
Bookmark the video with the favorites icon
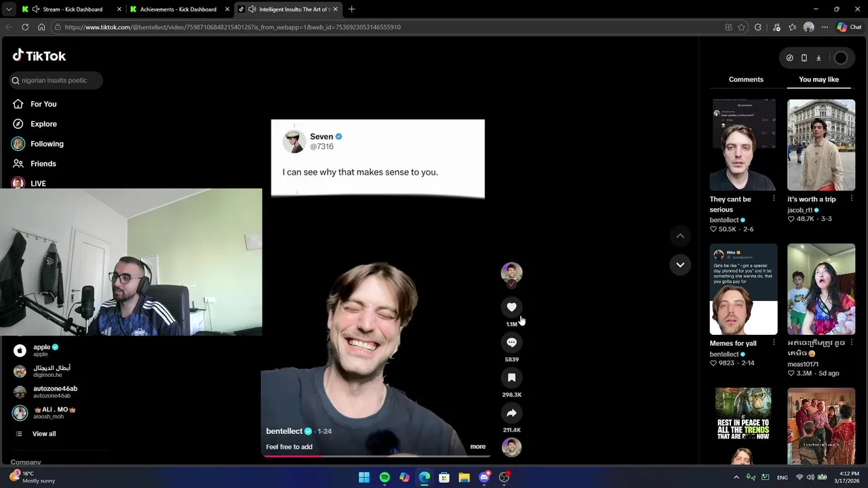coord(511,378)
